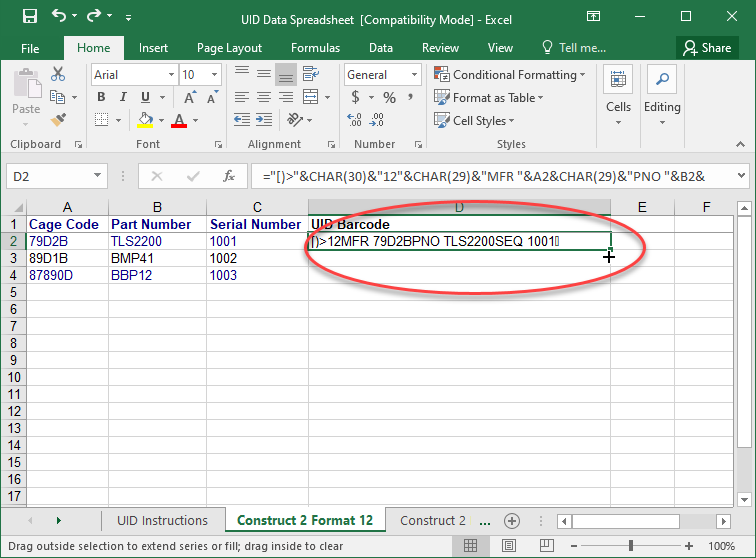Switch to UID Instructions sheet tab

(x=162, y=521)
